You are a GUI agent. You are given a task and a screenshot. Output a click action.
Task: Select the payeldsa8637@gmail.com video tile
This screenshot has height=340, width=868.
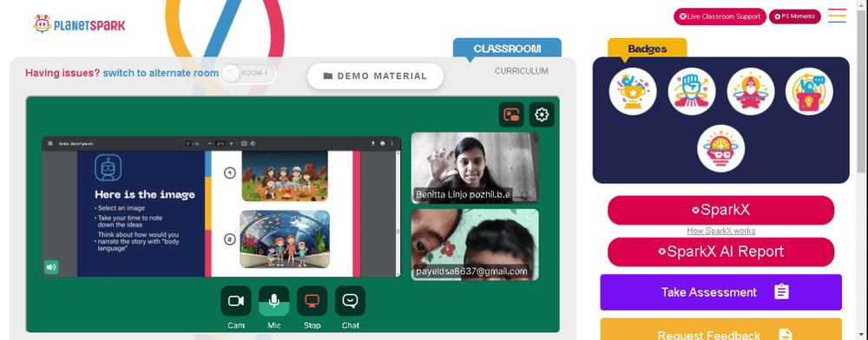click(x=475, y=245)
